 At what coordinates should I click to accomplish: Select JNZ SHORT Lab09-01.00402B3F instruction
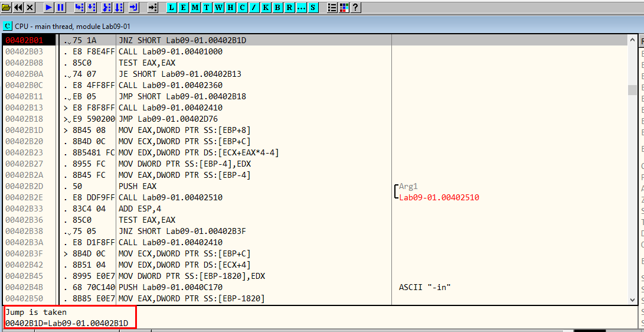pyautogui.click(x=182, y=231)
